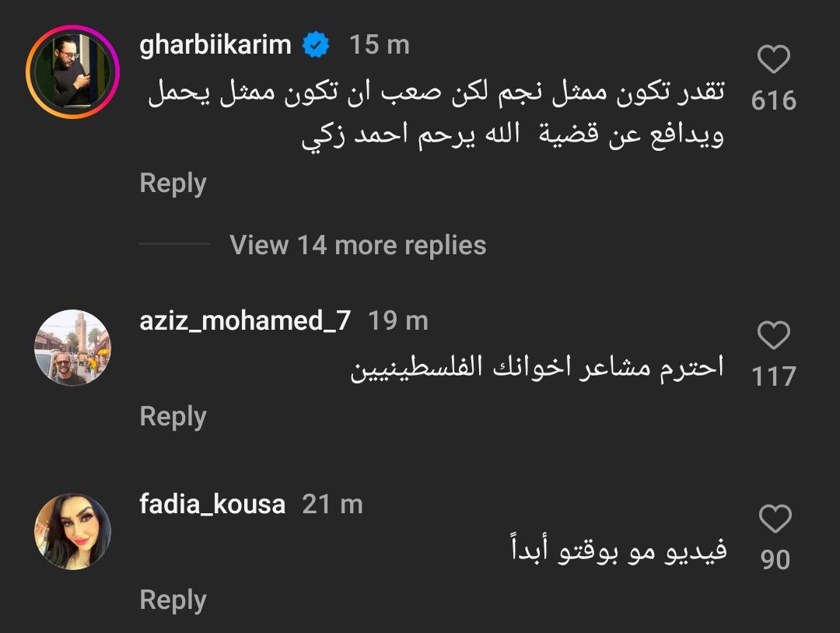Open gharbiikarim's profile picture

72,72
